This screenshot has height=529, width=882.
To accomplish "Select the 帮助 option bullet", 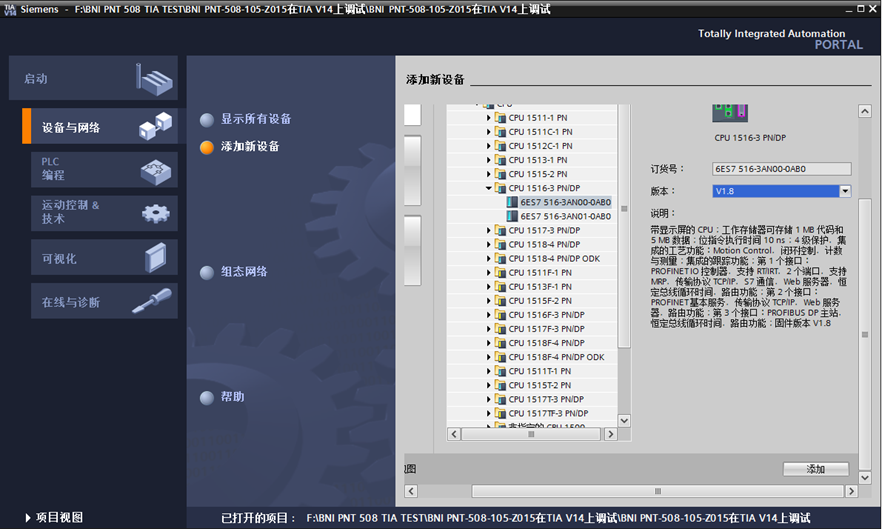I will coord(207,397).
